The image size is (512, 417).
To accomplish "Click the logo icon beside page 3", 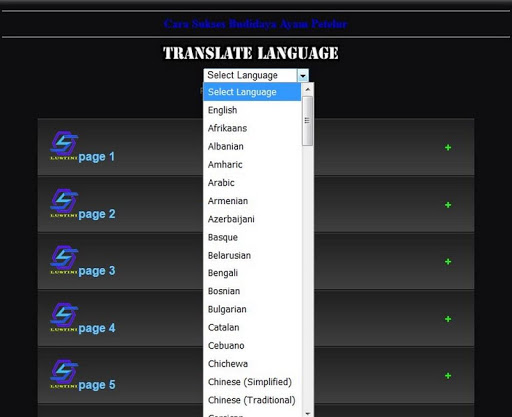I will [x=64, y=260].
